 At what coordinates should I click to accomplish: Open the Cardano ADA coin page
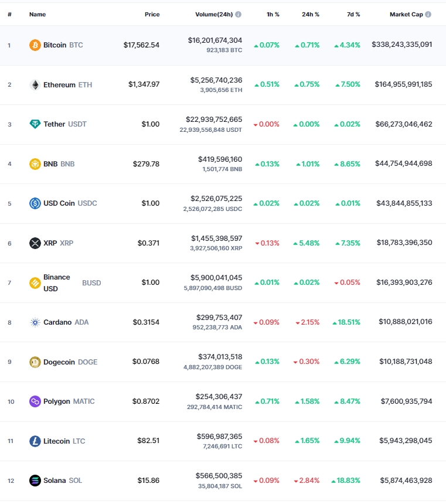pos(66,322)
